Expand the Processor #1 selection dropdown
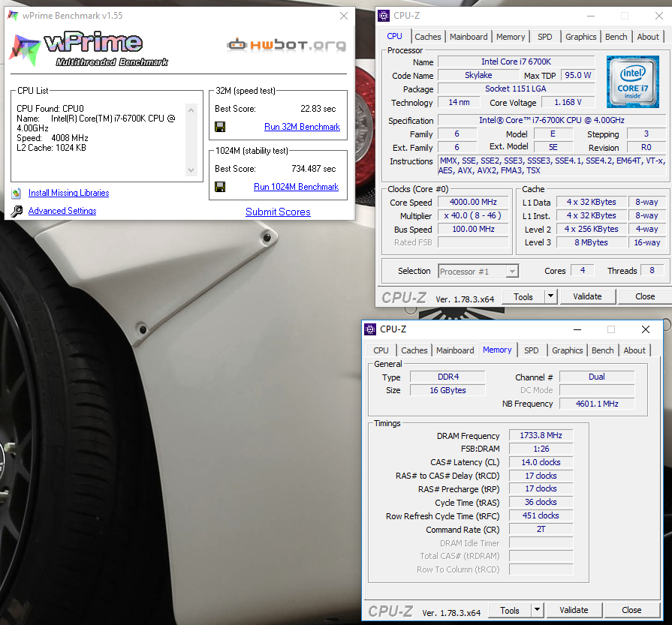The image size is (672, 625). (x=512, y=272)
